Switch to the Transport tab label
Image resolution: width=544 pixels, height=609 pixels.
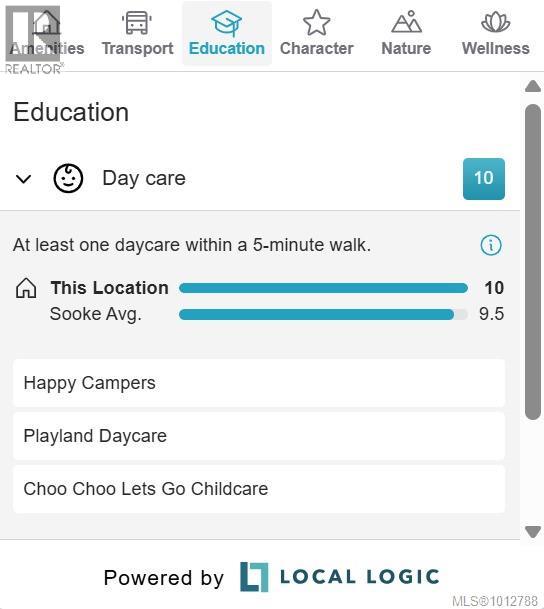(137, 49)
